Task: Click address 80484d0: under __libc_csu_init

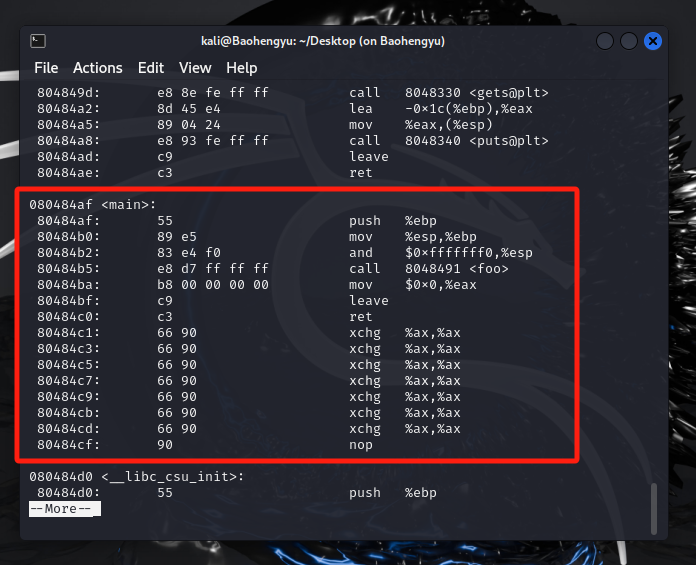Action: click(69, 493)
